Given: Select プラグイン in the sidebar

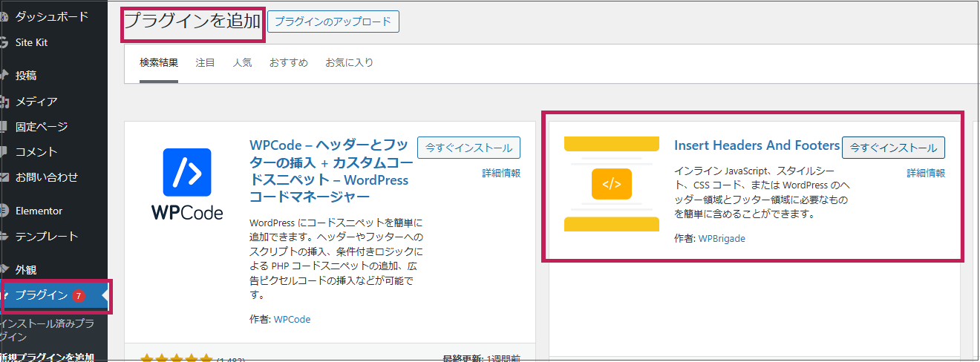Looking at the screenshot, I should click(x=42, y=295).
